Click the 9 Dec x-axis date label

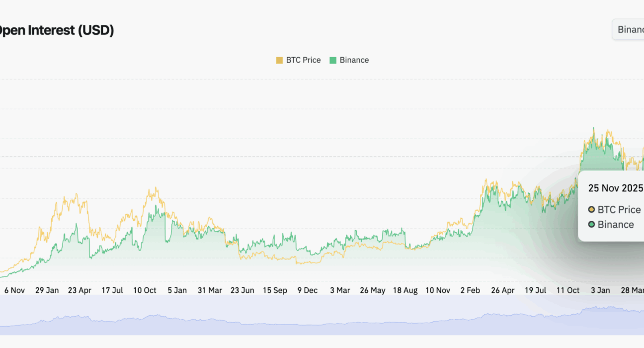(308, 290)
